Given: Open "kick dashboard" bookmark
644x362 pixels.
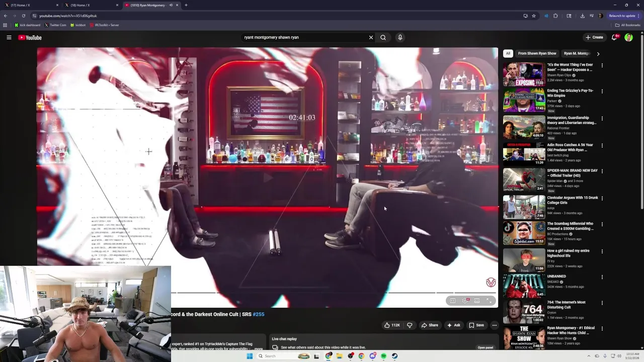Looking at the screenshot, I should click(x=27, y=25).
